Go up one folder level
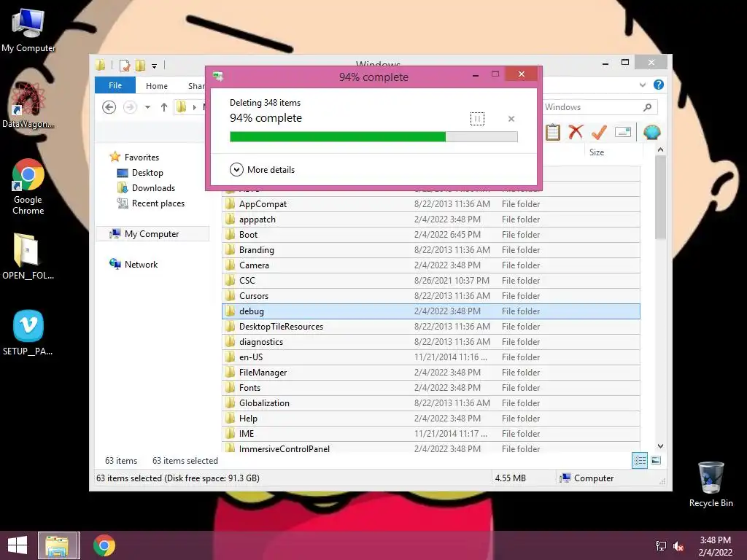Screen dimensions: 747x560 pyautogui.click(x=164, y=107)
